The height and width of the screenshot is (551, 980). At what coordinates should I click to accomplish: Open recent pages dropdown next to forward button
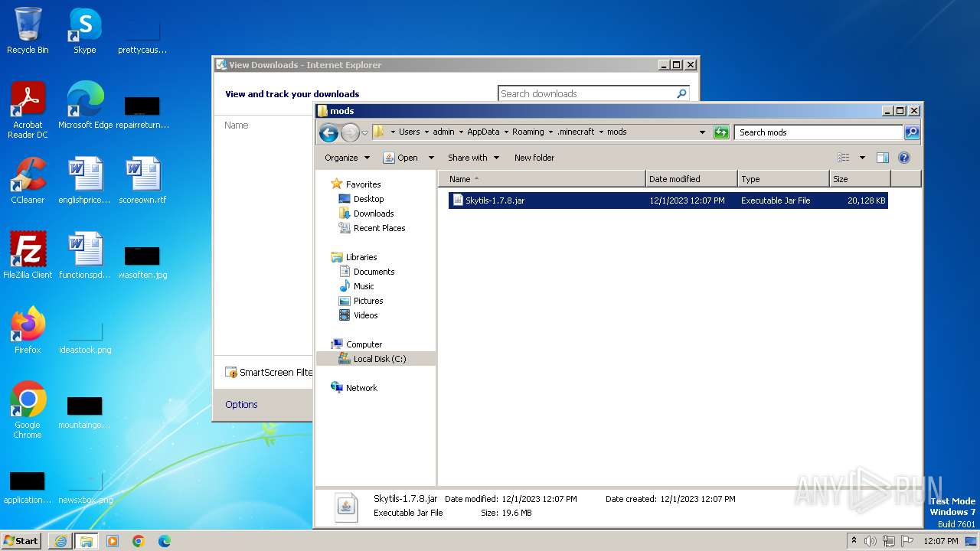point(364,133)
